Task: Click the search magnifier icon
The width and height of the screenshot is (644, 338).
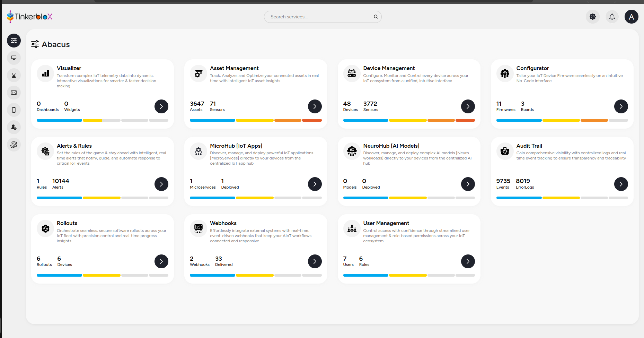Action: [376, 17]
